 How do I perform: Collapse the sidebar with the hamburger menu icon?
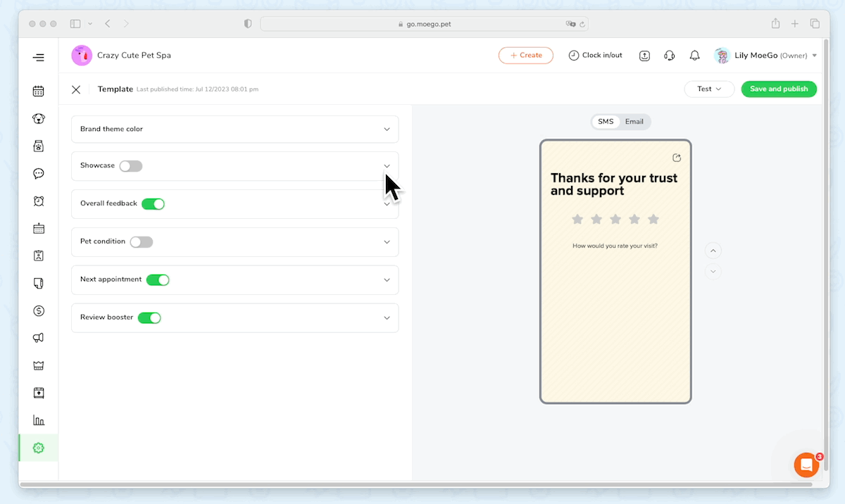(39, 58)
